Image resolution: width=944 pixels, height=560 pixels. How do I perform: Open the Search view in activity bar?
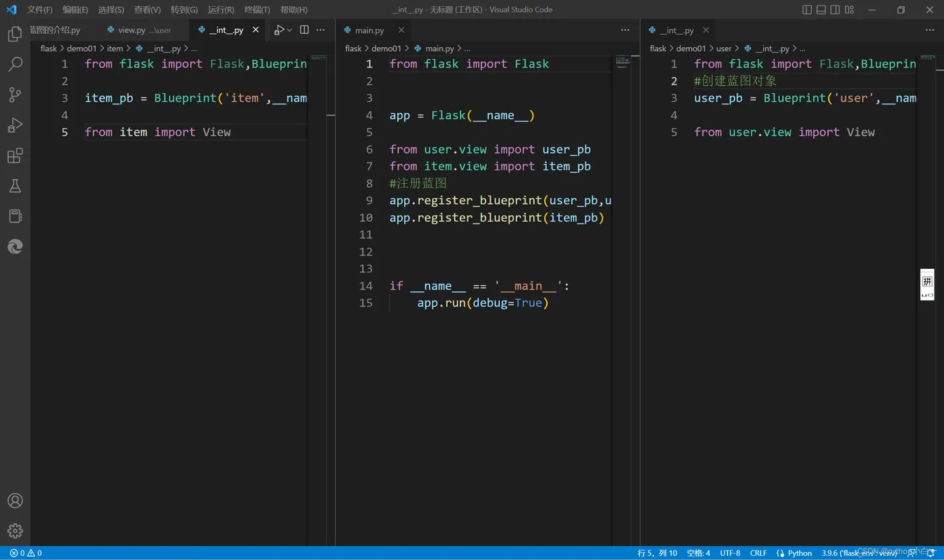point(15,65)
